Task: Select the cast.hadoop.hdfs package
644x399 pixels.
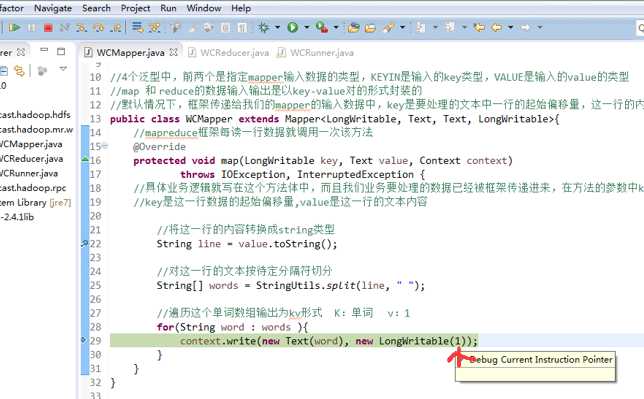Action: [x=35, y=115]
